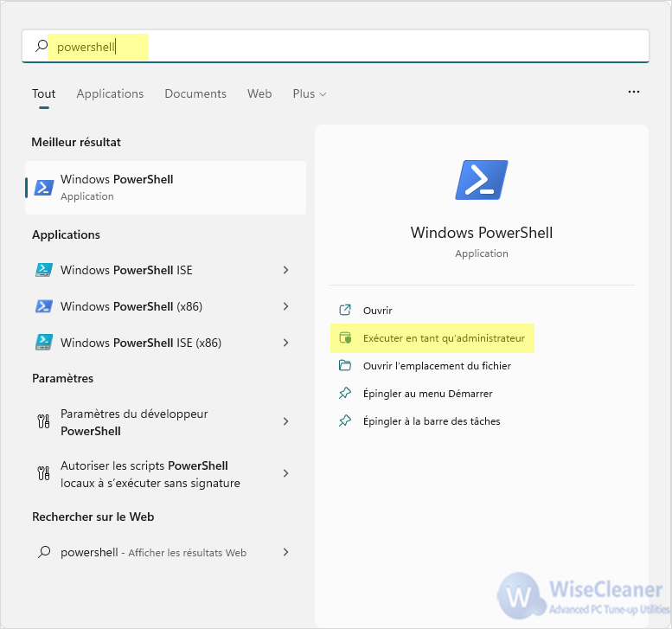The width and height of the screenshot is (672, 629).
Task: Choose Épingler à la barre des tâches
Action: click(432, 421)
